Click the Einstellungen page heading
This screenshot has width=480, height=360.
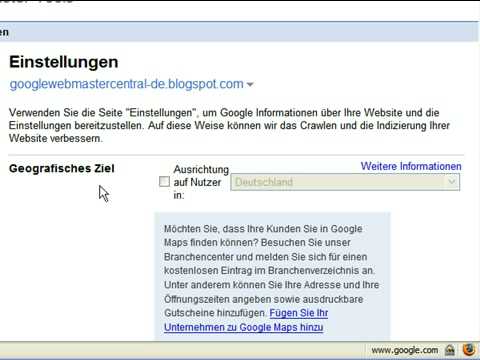click(64, 62)
